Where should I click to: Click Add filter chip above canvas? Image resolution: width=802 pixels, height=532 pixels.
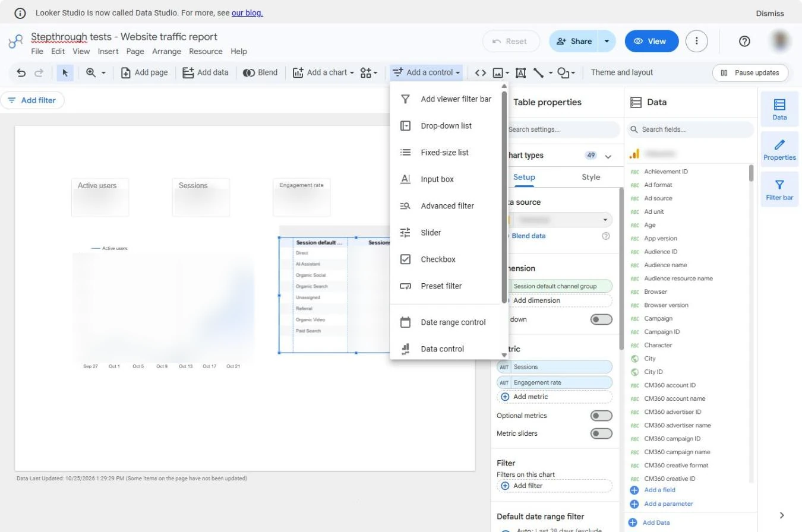pyautogui.click(x=33, y=100)
